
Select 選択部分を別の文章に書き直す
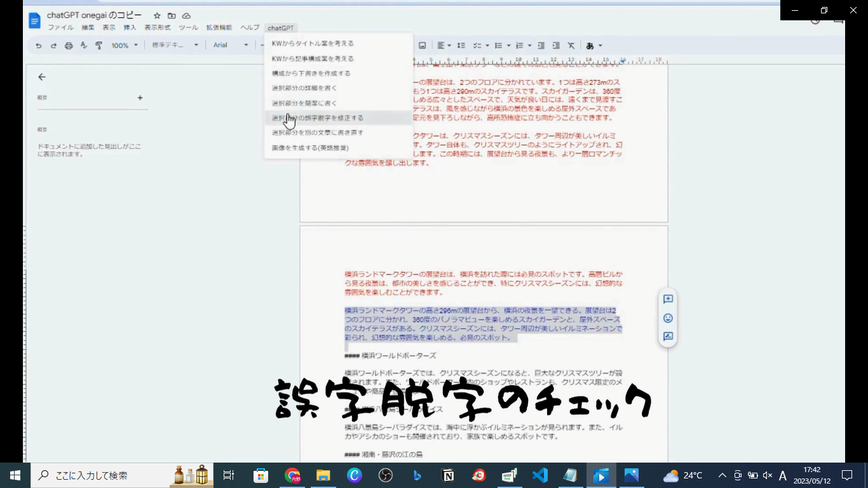(x=339, y=132)
